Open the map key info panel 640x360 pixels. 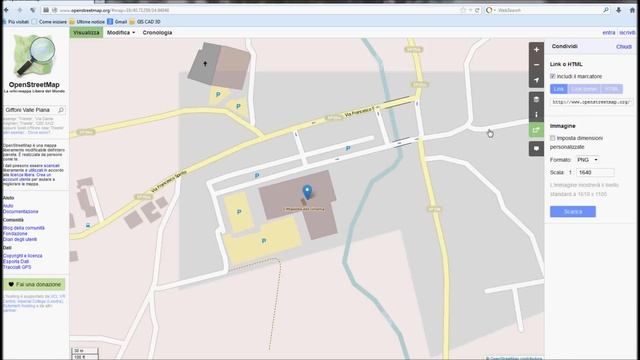[x=536, y=115]
